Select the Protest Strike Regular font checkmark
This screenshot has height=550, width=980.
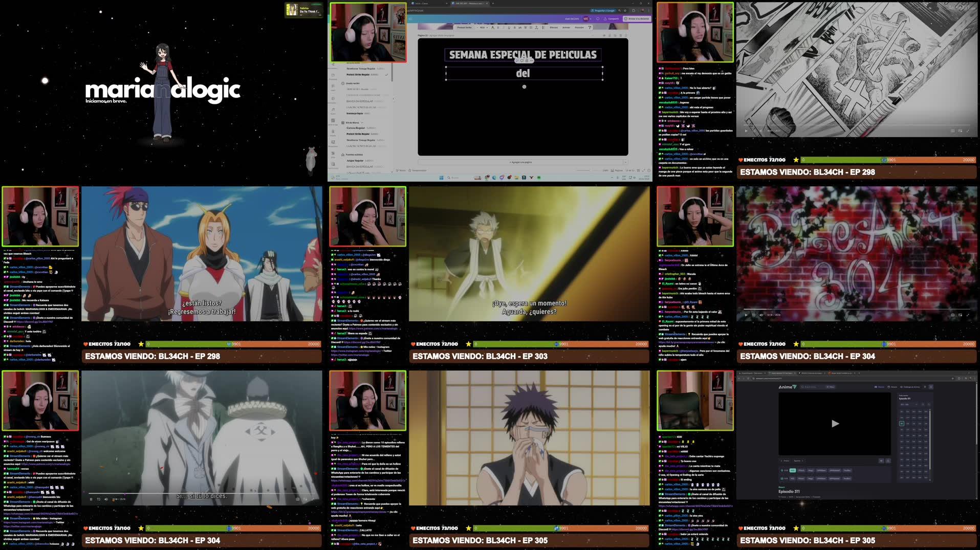click(x=386, y=75)
